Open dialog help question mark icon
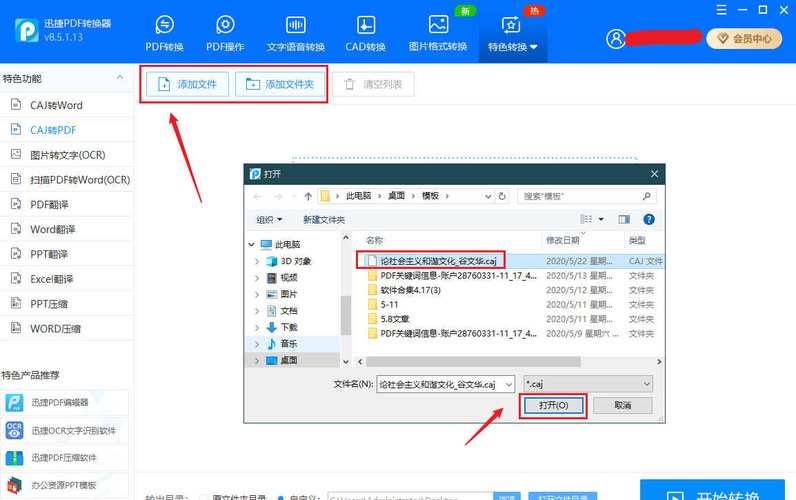Viewport: 796px width, 500px height. coord(649,219)
